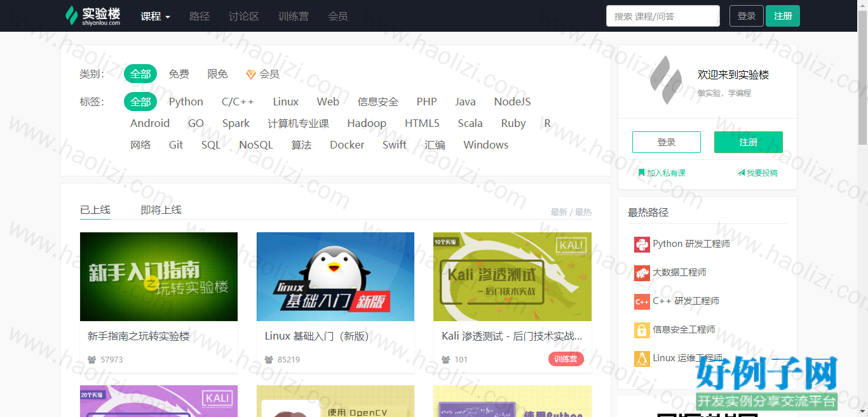Switch to the 已上线 tab
This screenshot has width=868, height=417.
95,209
